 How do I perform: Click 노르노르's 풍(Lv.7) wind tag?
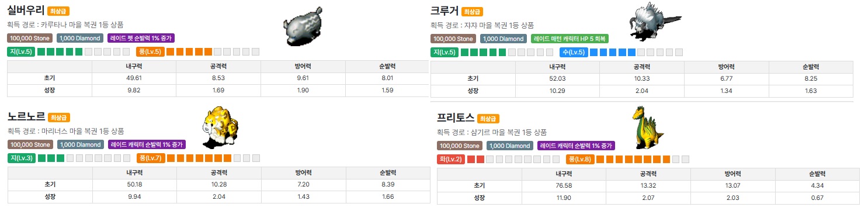tap(151, 158)
